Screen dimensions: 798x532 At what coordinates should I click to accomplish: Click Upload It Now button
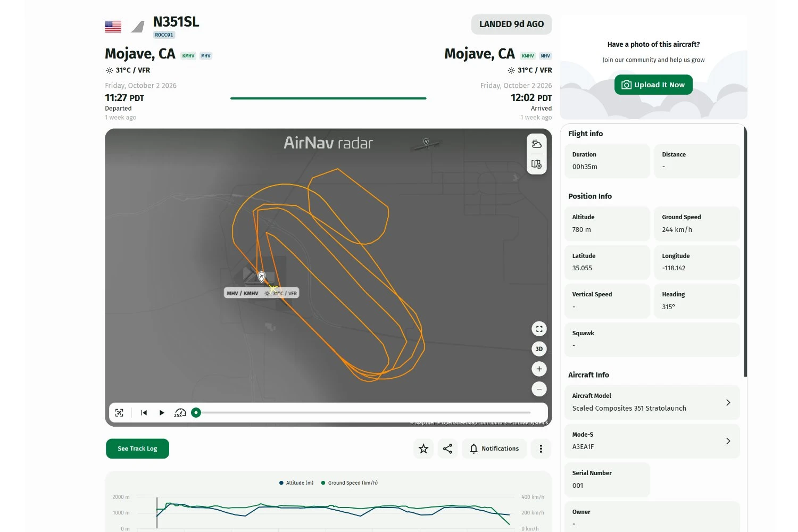pyautogui.click(x=653, y=85)
